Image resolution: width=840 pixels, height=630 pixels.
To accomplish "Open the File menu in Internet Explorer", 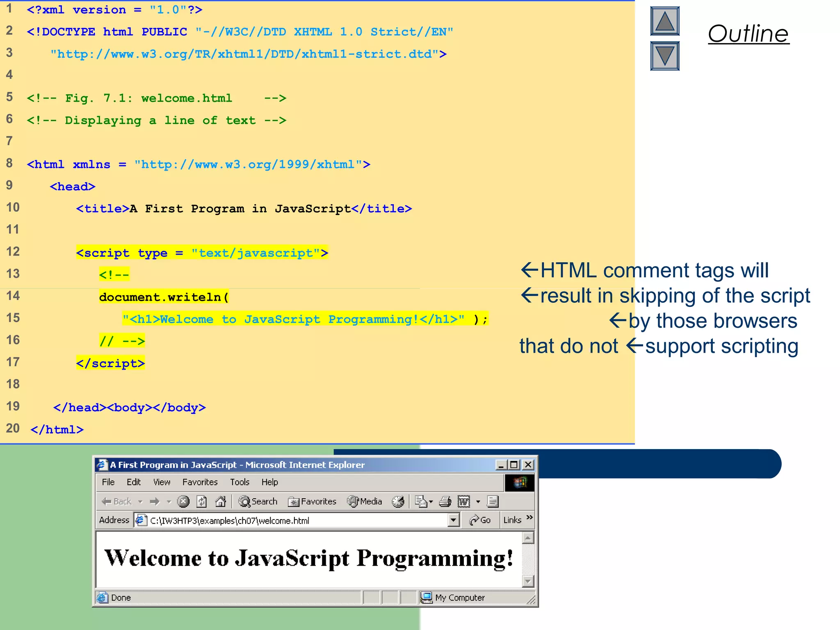I will tap(108, 482).
